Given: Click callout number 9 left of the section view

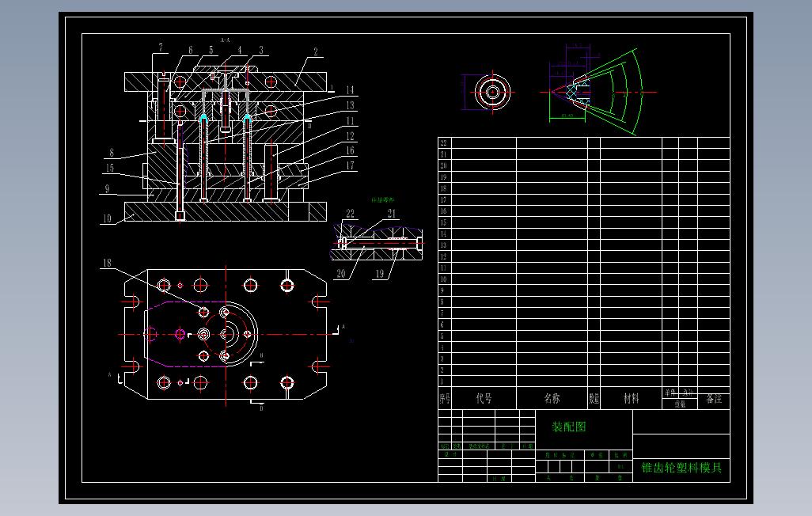Looking at the screenshot, I should (x=107, y=189).
